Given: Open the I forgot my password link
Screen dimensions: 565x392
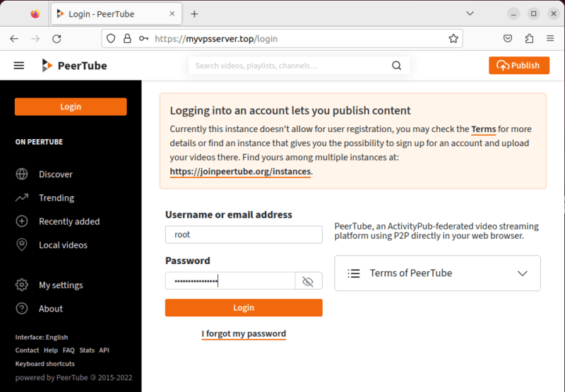Looking at the screenshot, I should point(244,333).
